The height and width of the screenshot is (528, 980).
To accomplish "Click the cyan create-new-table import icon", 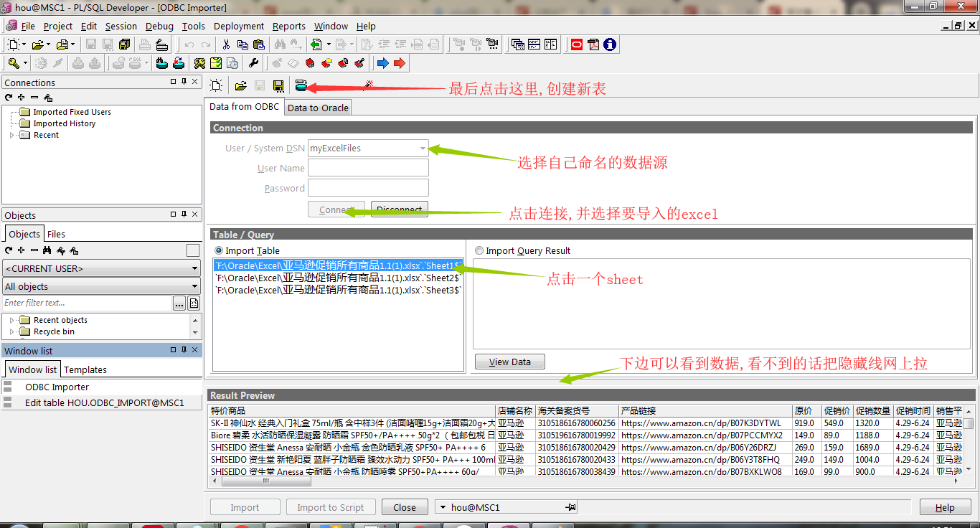I will [302, 85].
